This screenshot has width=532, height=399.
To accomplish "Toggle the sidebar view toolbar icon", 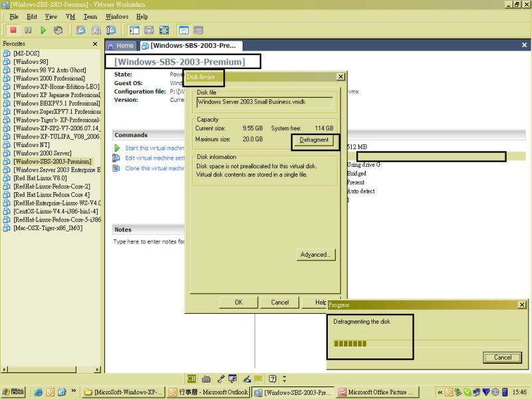I will (134, 30).
